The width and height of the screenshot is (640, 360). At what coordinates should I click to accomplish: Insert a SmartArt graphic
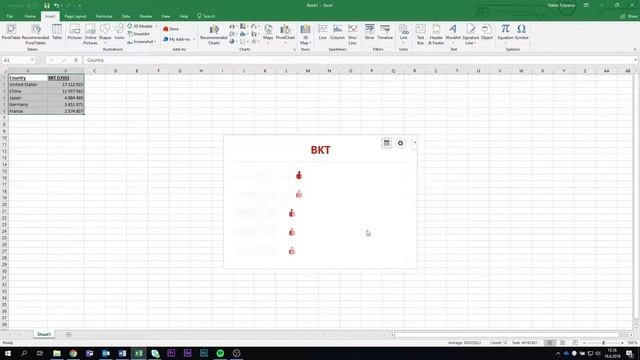click(139, 34)
